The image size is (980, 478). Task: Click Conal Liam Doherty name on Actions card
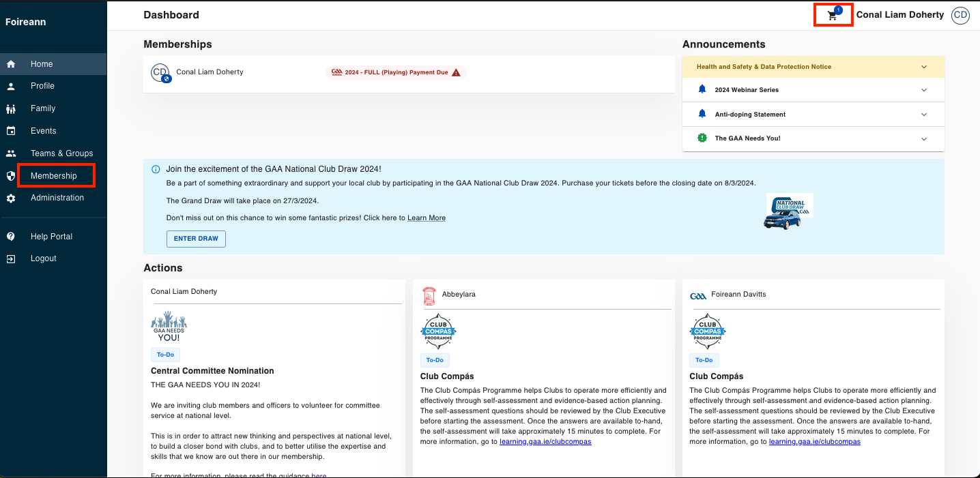[184, 292]
